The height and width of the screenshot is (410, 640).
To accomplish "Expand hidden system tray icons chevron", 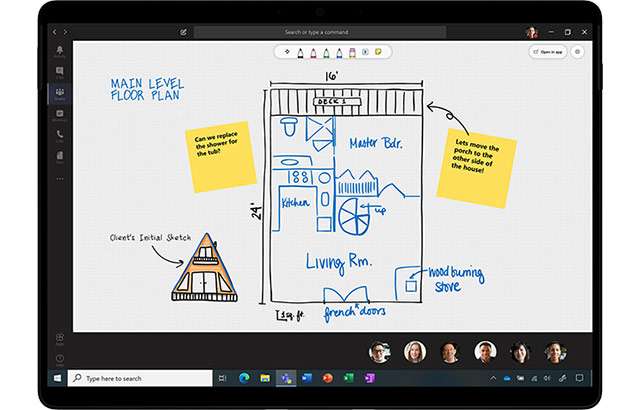I will pos(493,378).
